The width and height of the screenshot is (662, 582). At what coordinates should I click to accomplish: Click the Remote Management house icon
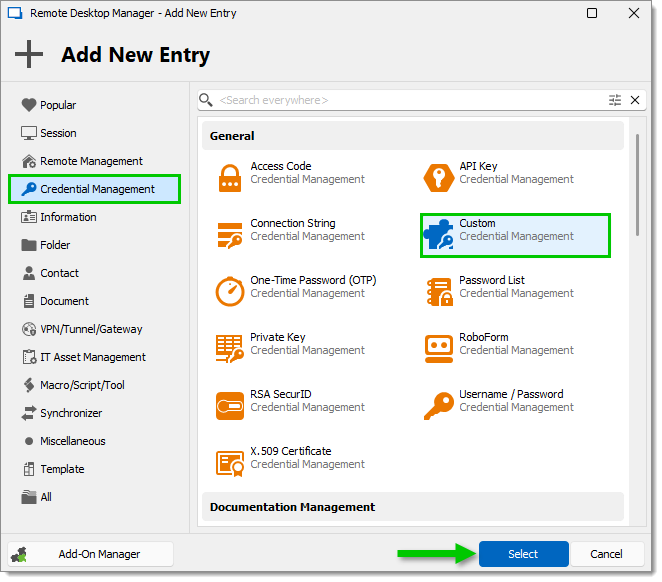coord(29,161)
